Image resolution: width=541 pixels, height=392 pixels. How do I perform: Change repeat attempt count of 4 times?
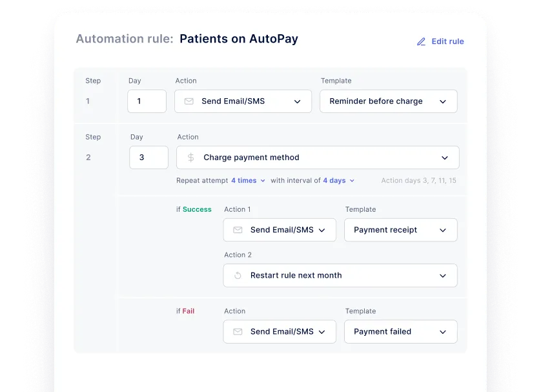click(248, 180)
